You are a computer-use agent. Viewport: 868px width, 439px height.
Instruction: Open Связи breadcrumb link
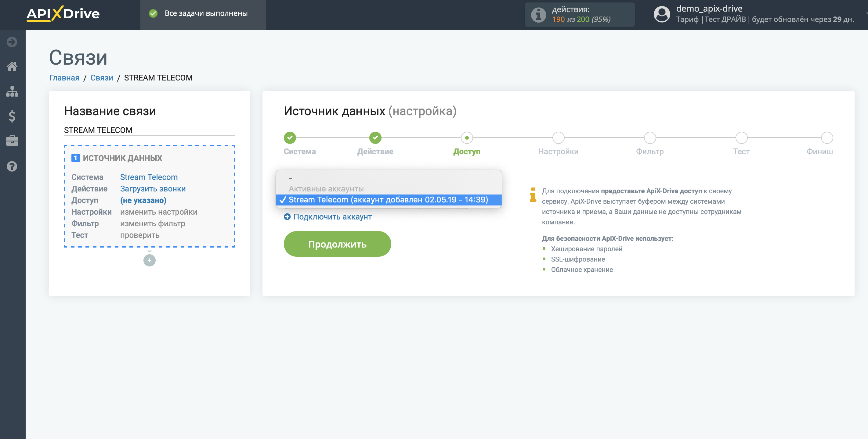102,78
